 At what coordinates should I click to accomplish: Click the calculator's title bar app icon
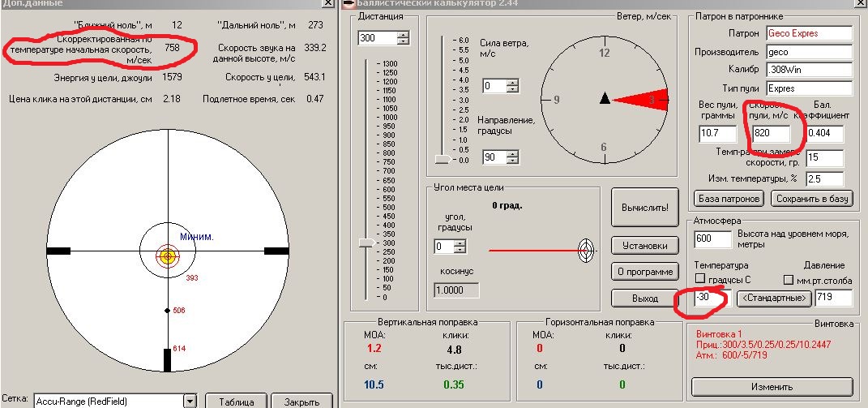pos(348,4)
